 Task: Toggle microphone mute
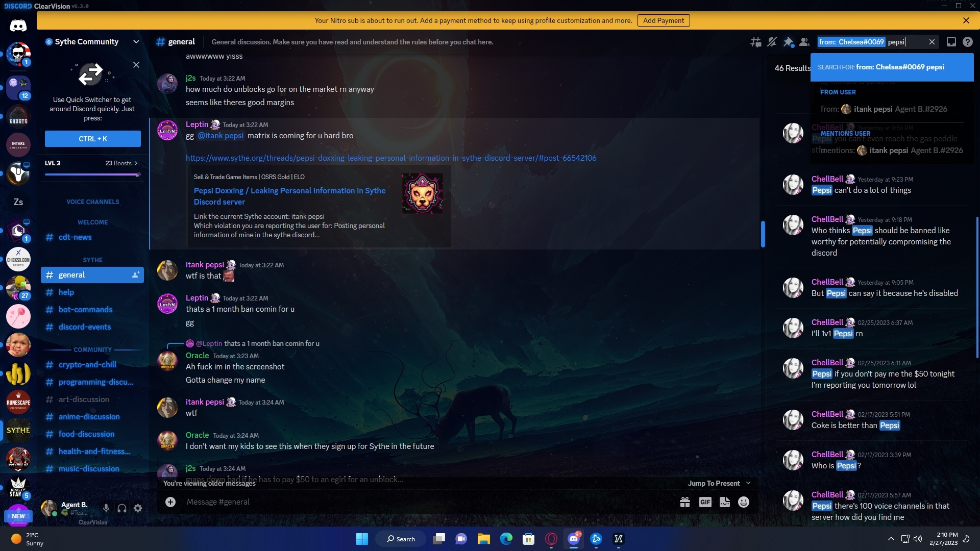pos(106,508)
